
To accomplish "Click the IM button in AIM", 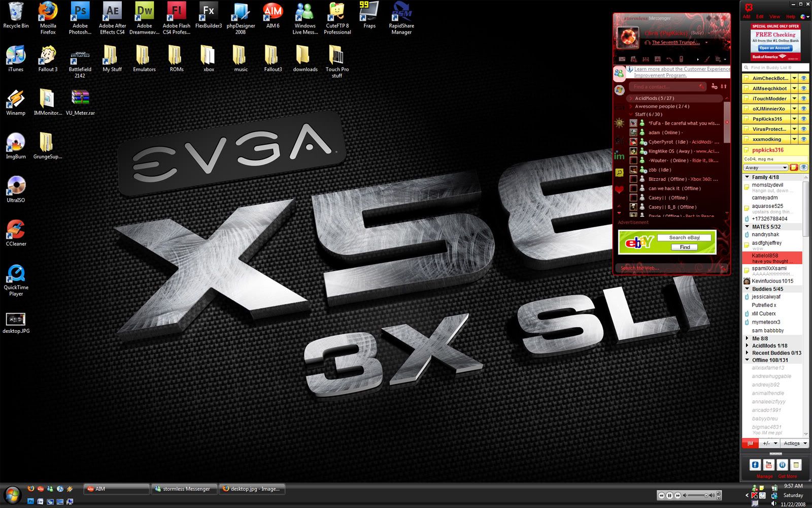I will pos(750,443).
